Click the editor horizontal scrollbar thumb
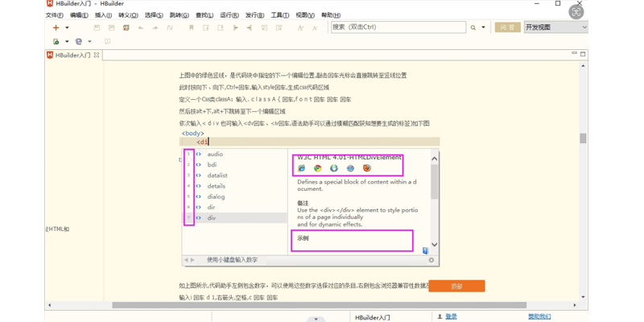 319,305
